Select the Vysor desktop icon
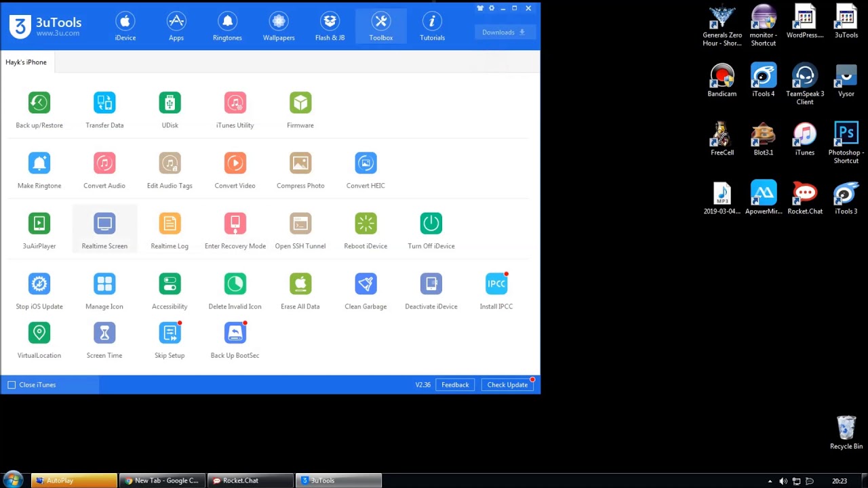 point(846,81)
